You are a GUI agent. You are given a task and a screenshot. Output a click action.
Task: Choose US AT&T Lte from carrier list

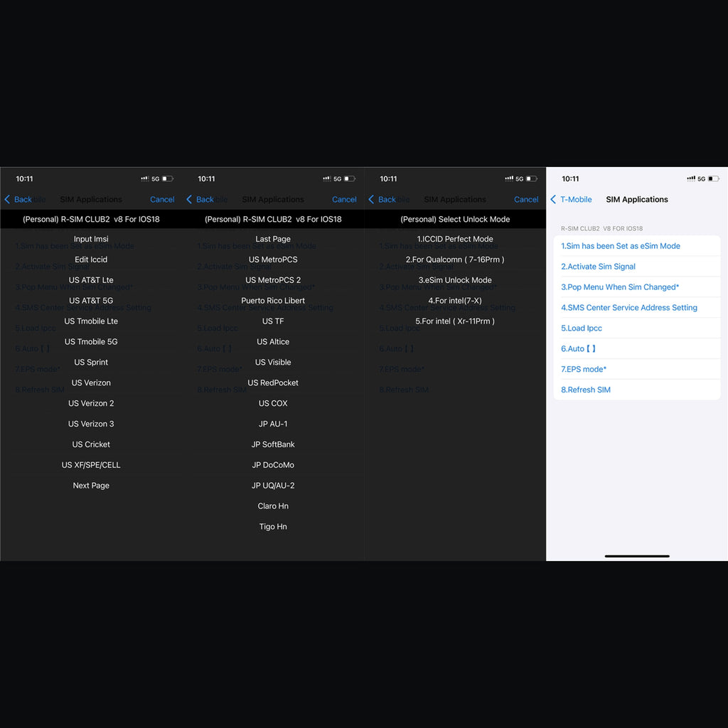[x=91, y=280]
